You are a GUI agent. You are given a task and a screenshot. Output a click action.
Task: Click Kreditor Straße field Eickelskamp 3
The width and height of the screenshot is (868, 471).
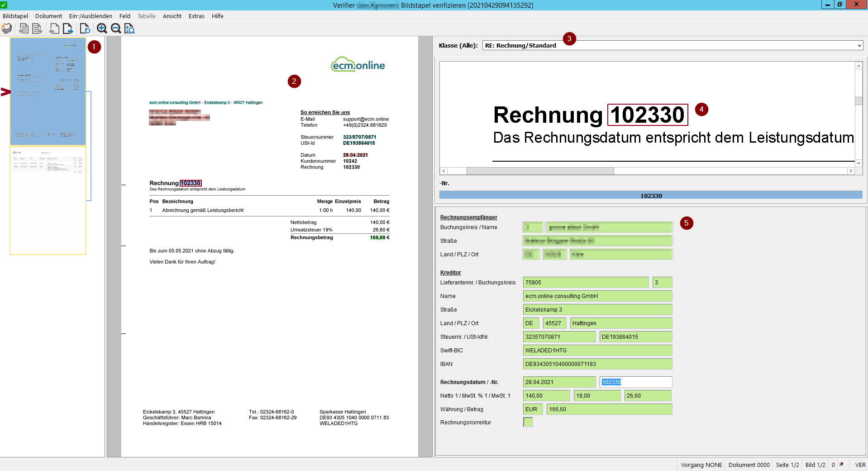coord(597,309)
